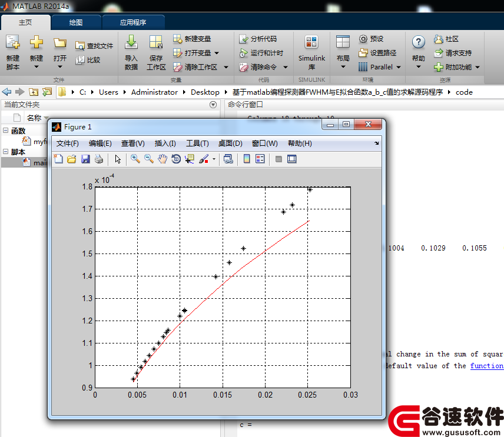Switch to the 应用程序 ribbon tab
Screen dimensions: 504x437
click(133, 22)
